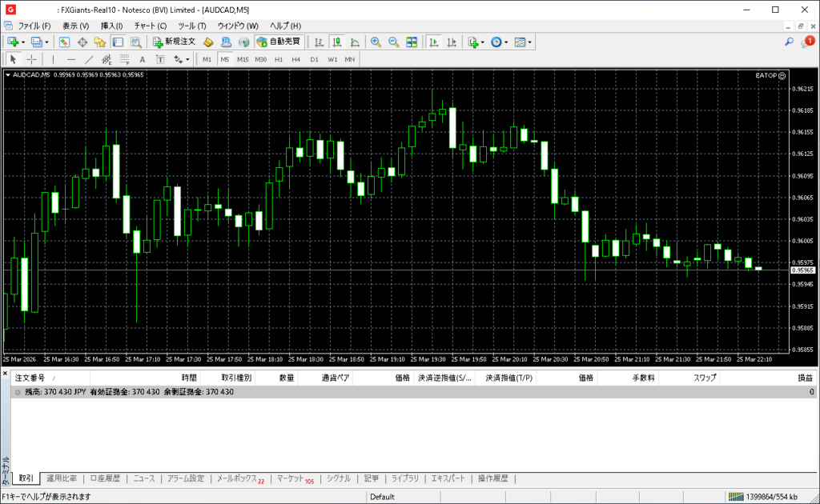This screenshot has height=504, width=820.
Task: Switch to the 口座履歴 tab
Action: (105, 478)
